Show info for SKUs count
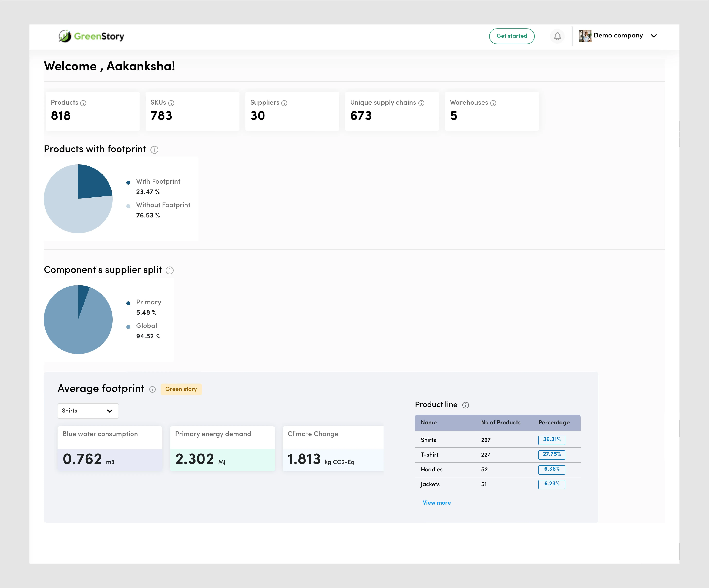709x588 pixels. (x=171, y=103)
